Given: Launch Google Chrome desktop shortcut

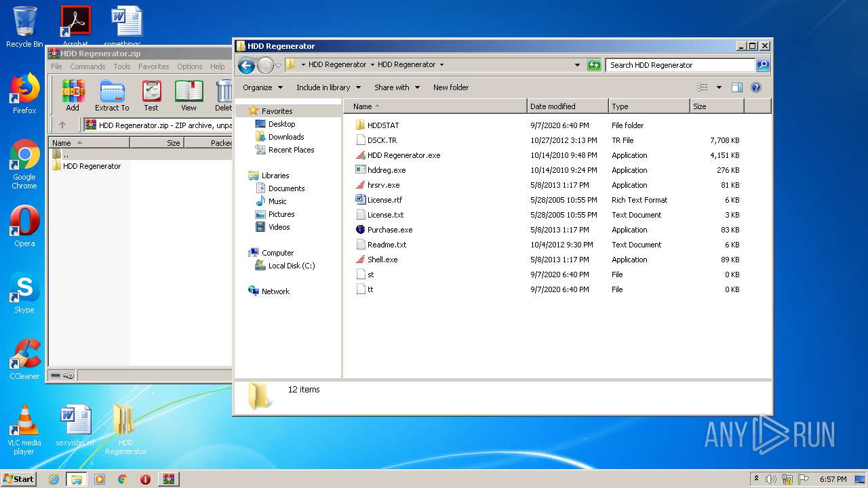Looking at the screenshot, I should [24, 164].
